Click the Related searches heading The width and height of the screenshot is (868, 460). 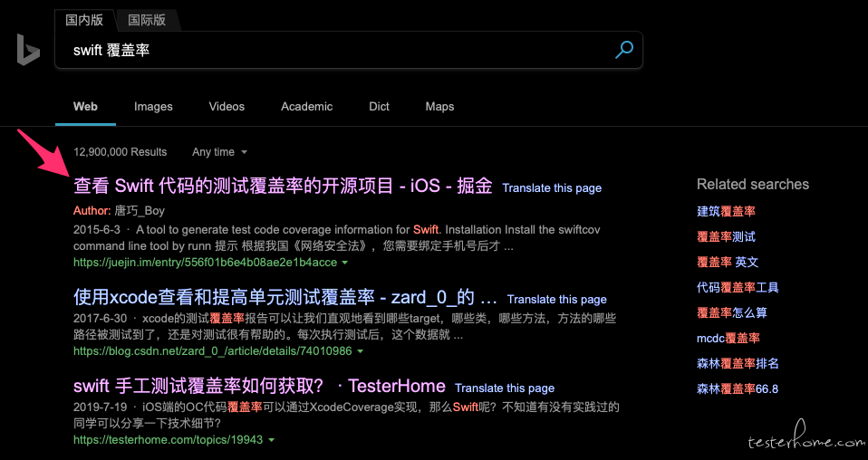click(x=753, y=185)
